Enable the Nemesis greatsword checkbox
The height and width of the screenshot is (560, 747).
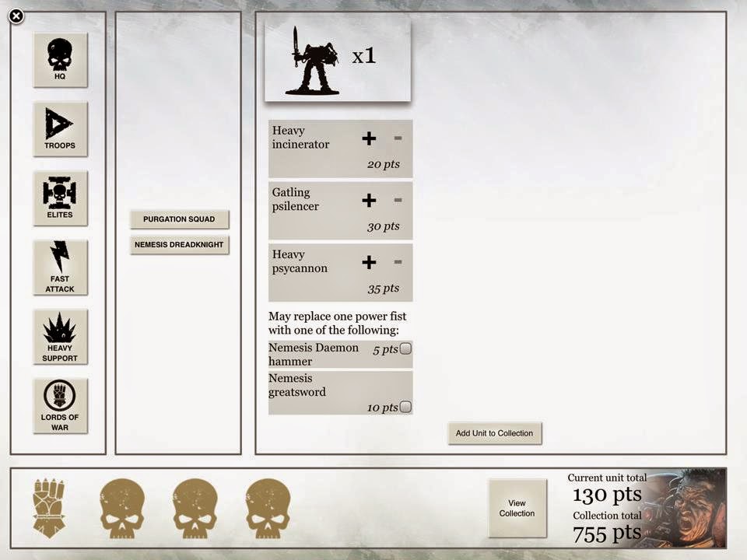(x=405, y=407)
